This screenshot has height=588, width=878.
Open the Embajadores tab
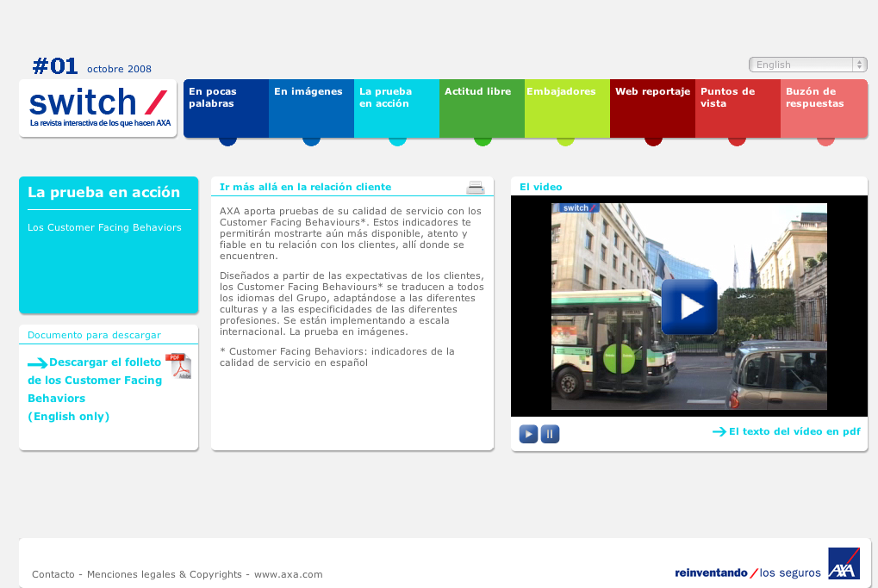[567, 108]
